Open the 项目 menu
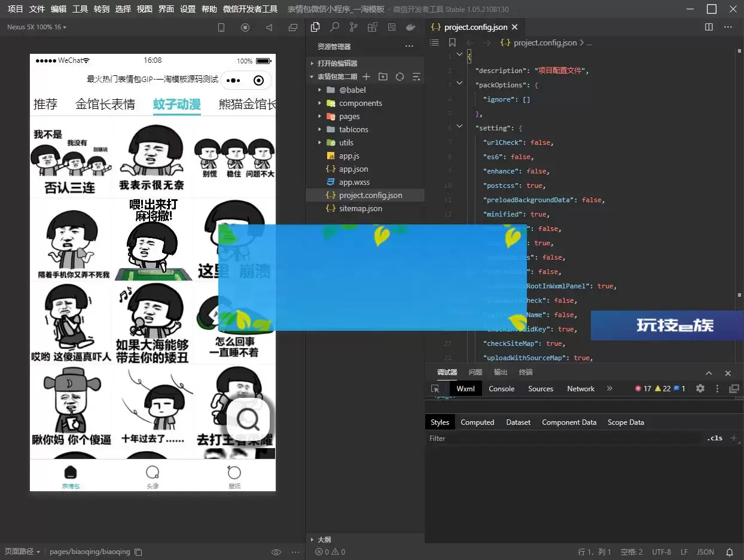Screen dimensions: 744x560 click(15, 9)
